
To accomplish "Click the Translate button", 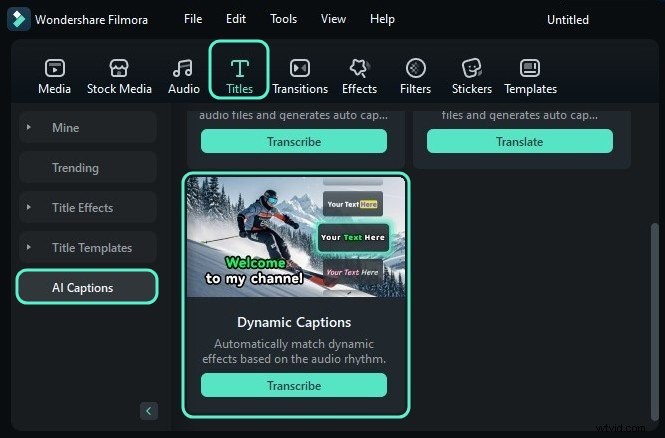I will 519,142.
